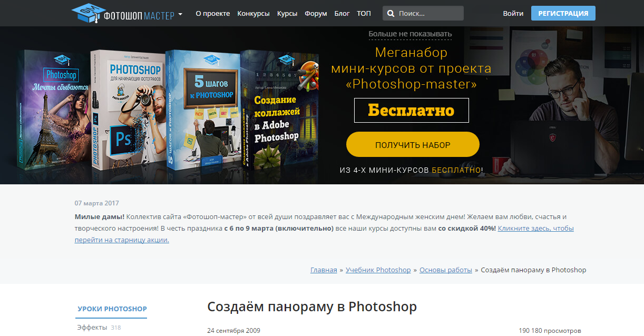Open Учебник Photoshop breadcrumb link
The image size is (644, 336).
[378, 270]
